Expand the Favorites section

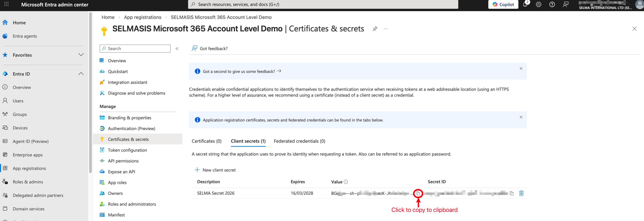81,55
